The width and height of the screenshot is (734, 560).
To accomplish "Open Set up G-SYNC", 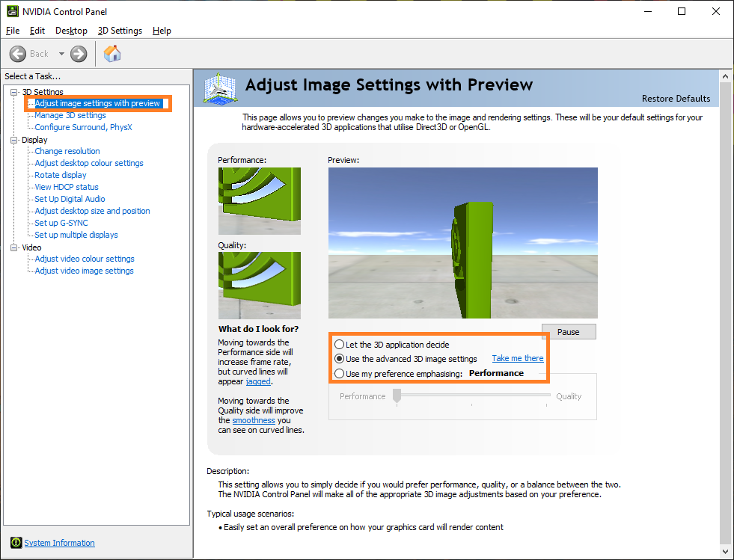I will [x=61, y=223].
